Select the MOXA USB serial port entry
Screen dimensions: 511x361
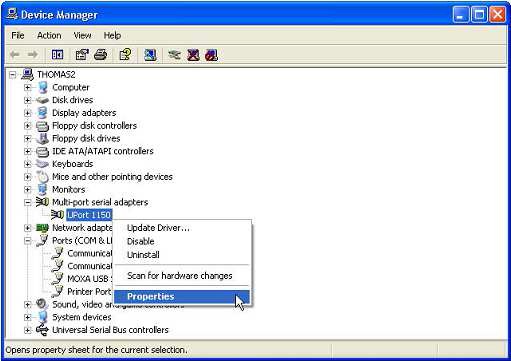[90, 279]
